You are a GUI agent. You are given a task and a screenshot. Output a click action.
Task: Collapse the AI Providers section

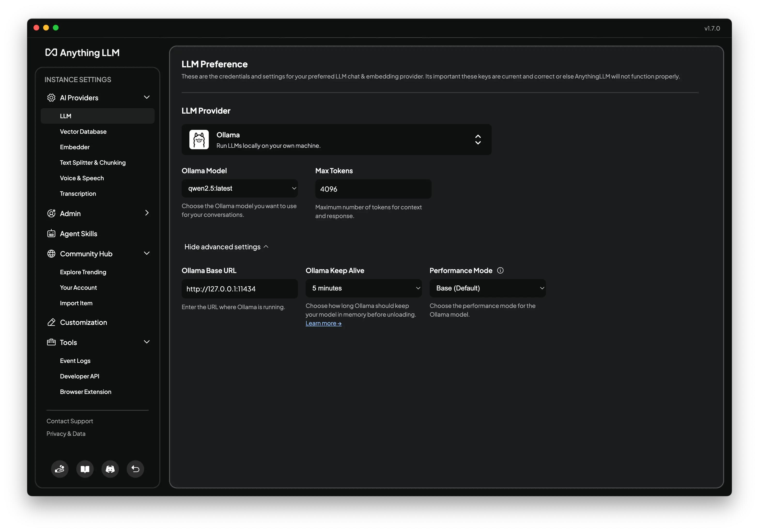coord(147,98)
